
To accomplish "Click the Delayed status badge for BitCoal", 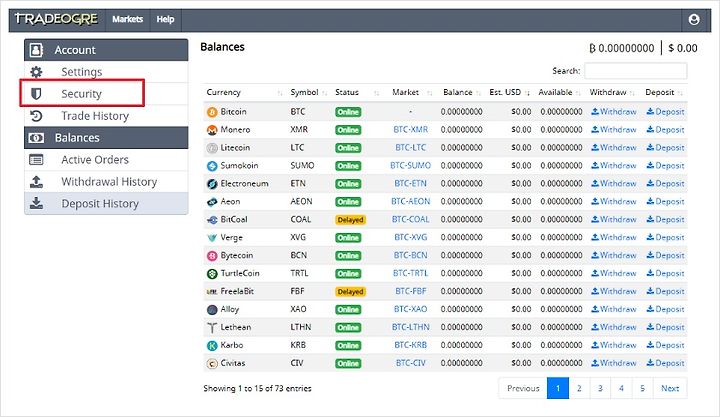I will coord(350,220).
